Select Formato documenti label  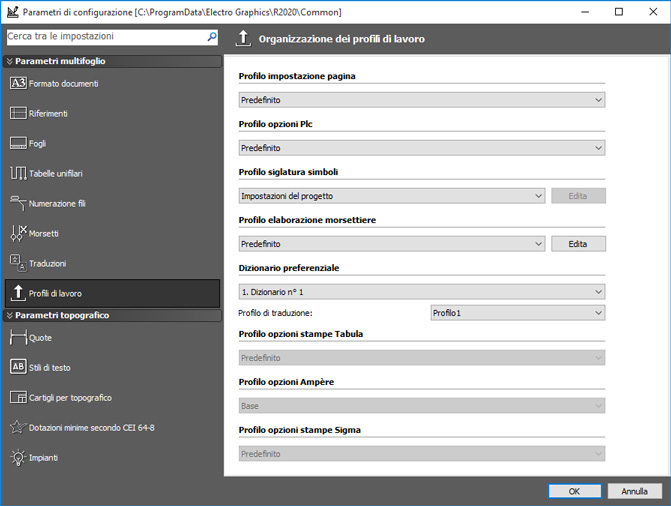63,83
